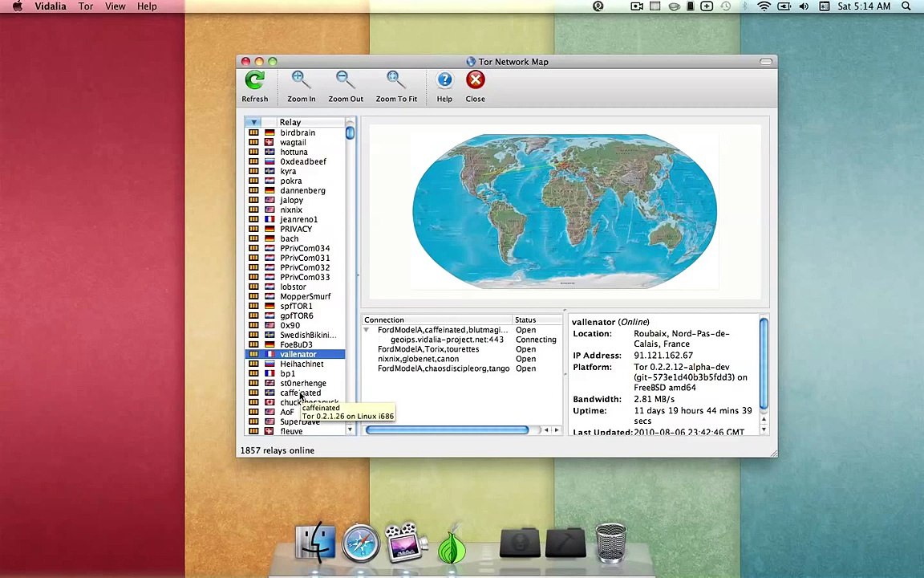Click the Zoom Out magnifier icon
Viewport: 924px width, 578px height.
point(346,81)
